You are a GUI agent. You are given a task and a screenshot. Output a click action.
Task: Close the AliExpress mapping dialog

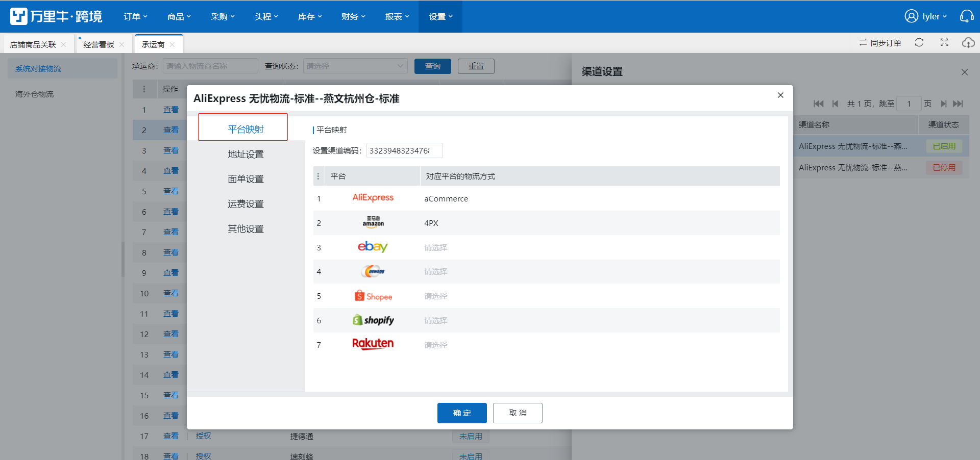(780, 95)
